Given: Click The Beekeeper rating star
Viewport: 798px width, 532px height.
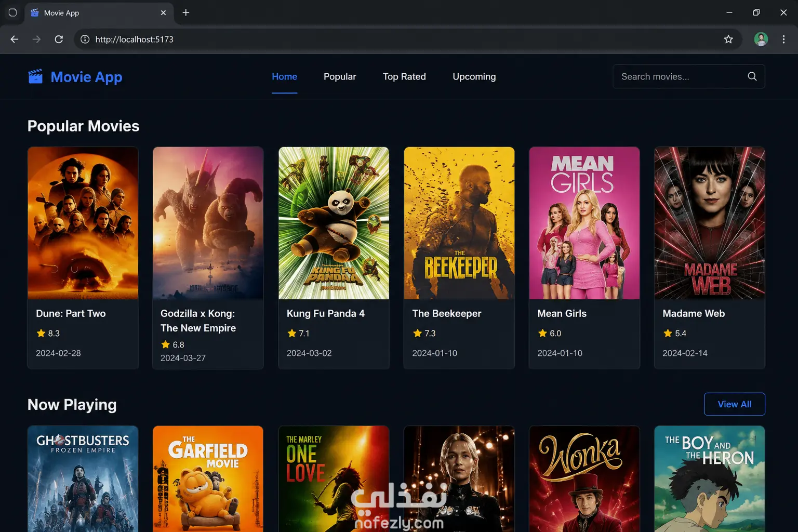Looking at the screenshot, I should tap(417, 334).
